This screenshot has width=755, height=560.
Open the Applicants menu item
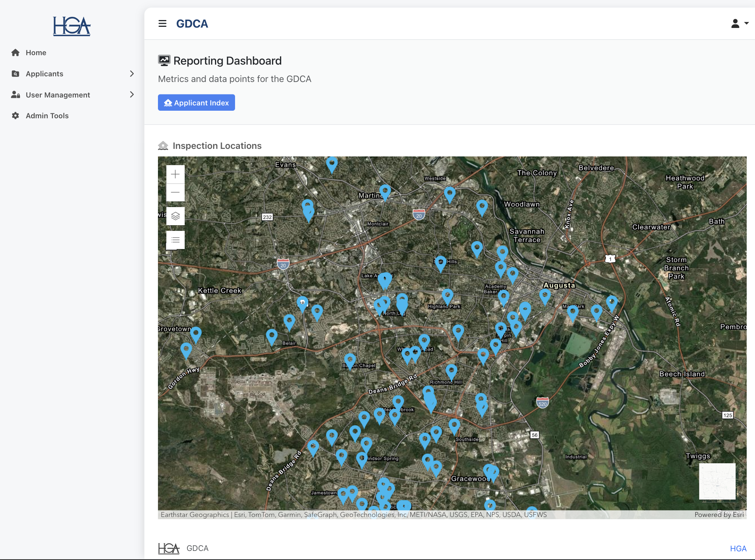44,74
